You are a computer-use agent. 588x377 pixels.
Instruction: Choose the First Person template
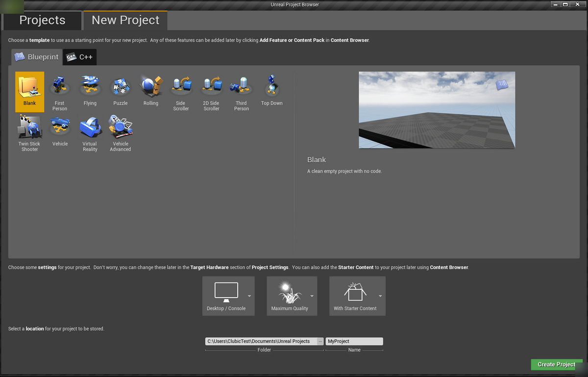[60, 92]
